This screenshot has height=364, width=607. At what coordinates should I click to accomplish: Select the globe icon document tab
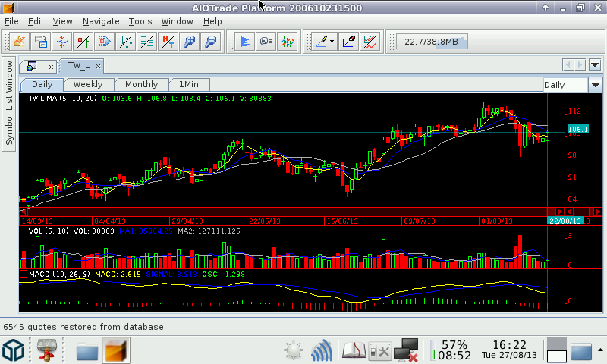[x=31, y=67]
